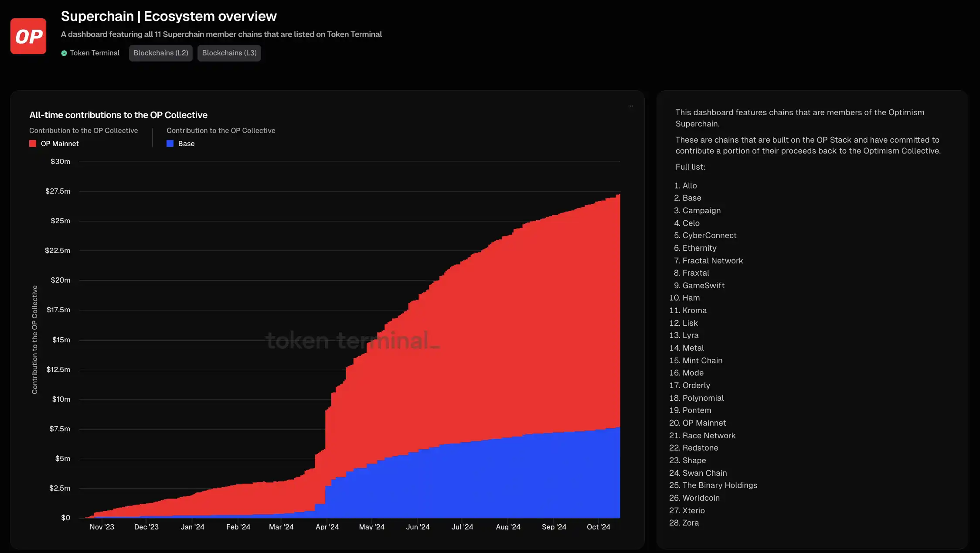Toggle the OP Mainnet series label
The image size is (980, 553).
click(60, 143)
